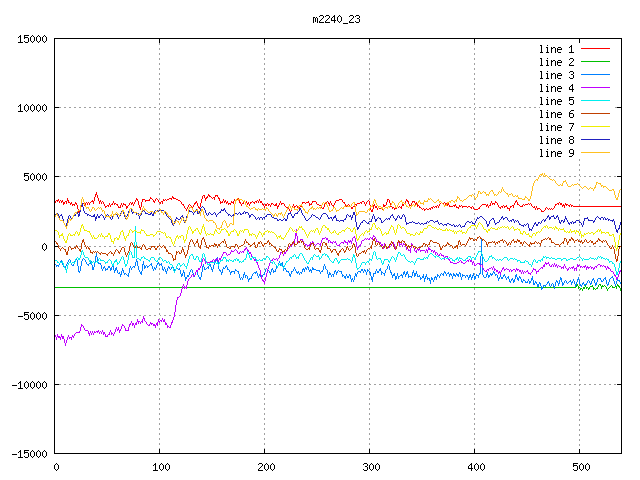This screenshot has height=480, width=640.
Task: Click the orange sample beside line 9
Action: coord(595,153)
